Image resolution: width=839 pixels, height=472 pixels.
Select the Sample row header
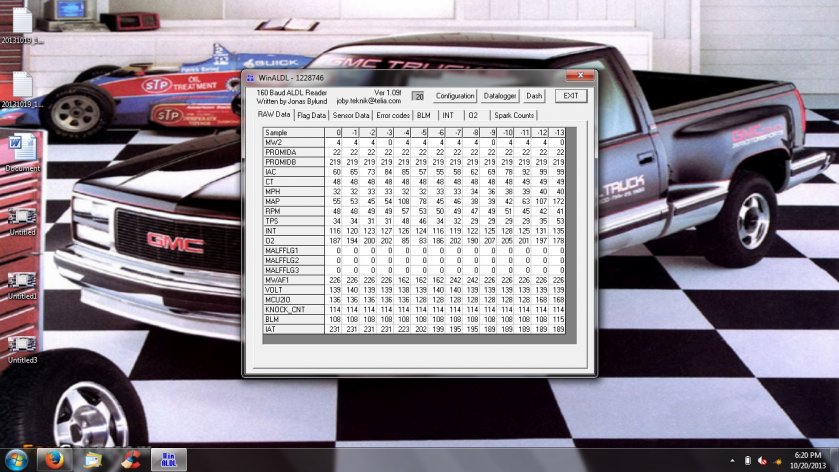click(x=293, y=132)
